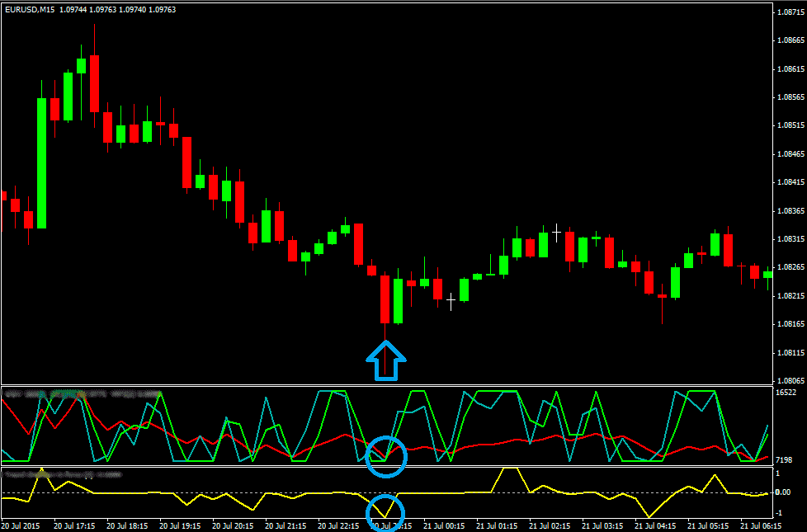The width and height of the screenshot is (807, 532).
Task: Select the tallest red candle at chart top
Action: pos(95,82)
